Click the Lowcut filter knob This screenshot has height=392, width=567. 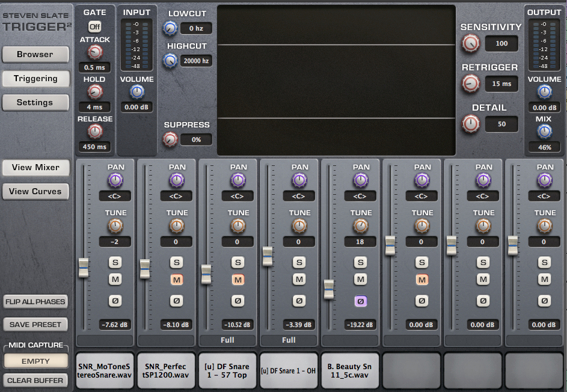(x=170, y=28)
